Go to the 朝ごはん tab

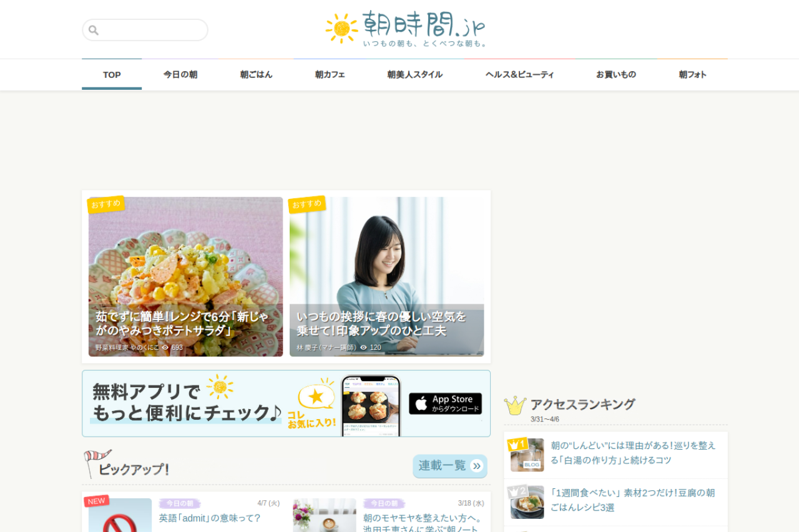point(256,75)
